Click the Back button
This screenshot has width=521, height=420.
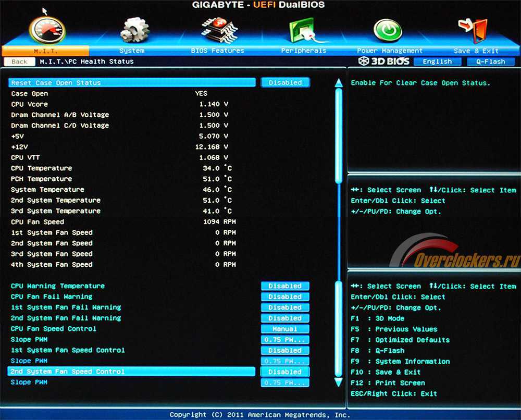(x=19, y=61)
